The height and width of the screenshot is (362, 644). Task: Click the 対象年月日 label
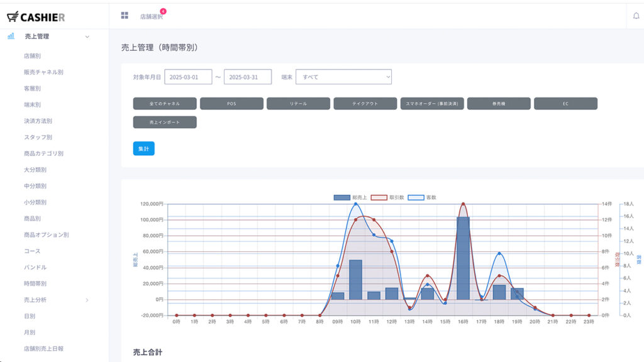click(x=147, y=77)
